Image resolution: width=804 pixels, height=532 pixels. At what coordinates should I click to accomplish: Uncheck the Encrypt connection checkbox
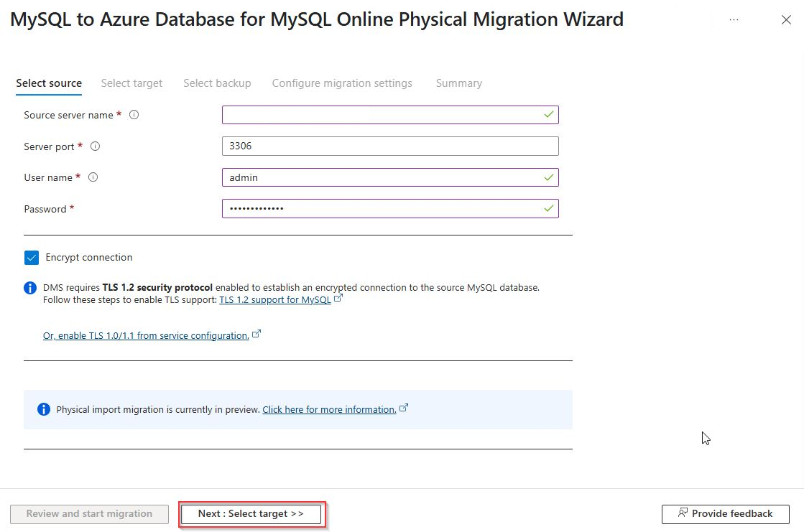pos(32,257)
